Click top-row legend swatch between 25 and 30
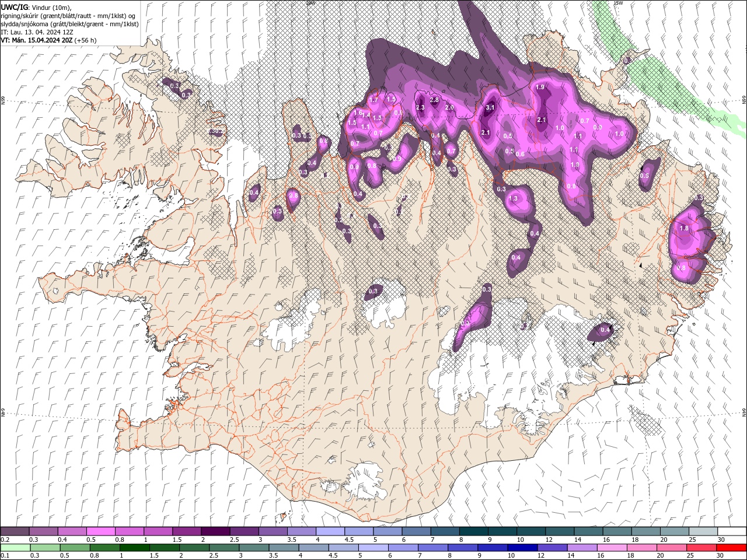 703,531
